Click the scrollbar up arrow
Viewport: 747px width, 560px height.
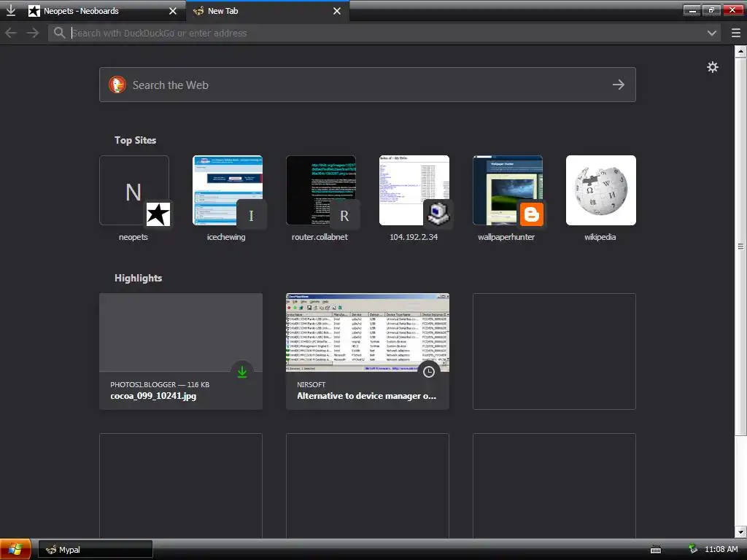tap(740, 51)
